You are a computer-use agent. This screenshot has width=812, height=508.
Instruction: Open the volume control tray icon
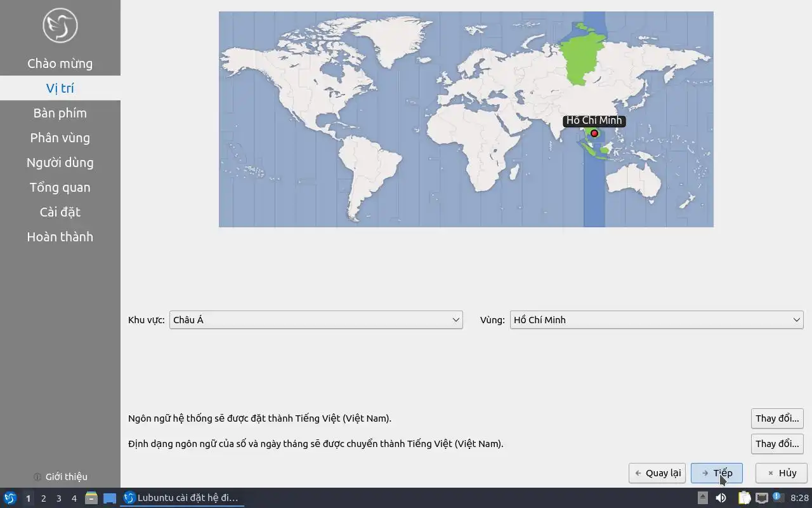point(721,498)
